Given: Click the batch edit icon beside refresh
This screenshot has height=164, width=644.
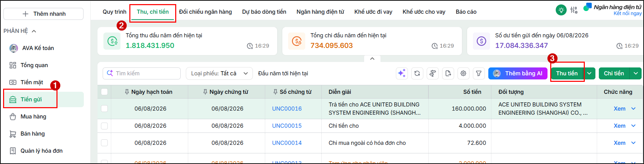Looking at the screenshot, I should [x=433, y=73].
